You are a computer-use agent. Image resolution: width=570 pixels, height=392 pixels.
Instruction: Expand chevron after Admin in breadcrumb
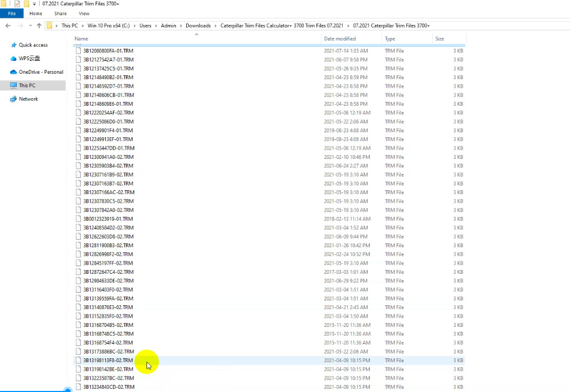click(181, 26)
